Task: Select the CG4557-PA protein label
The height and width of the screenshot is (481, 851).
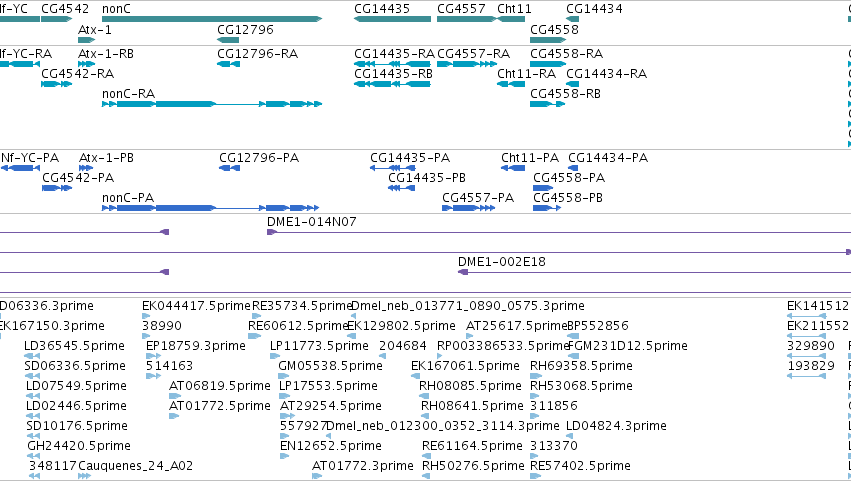Action: (478, 198)
